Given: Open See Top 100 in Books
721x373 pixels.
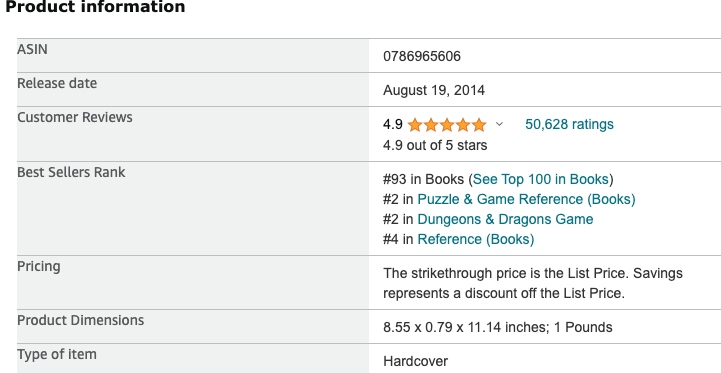Looking at the screenshot, I should click(540, 179).
